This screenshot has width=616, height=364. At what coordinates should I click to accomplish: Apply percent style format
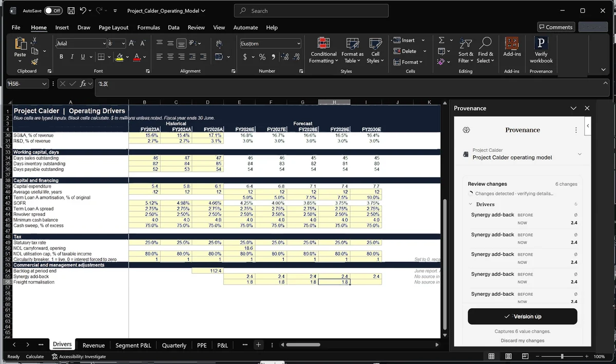point(262,57)
